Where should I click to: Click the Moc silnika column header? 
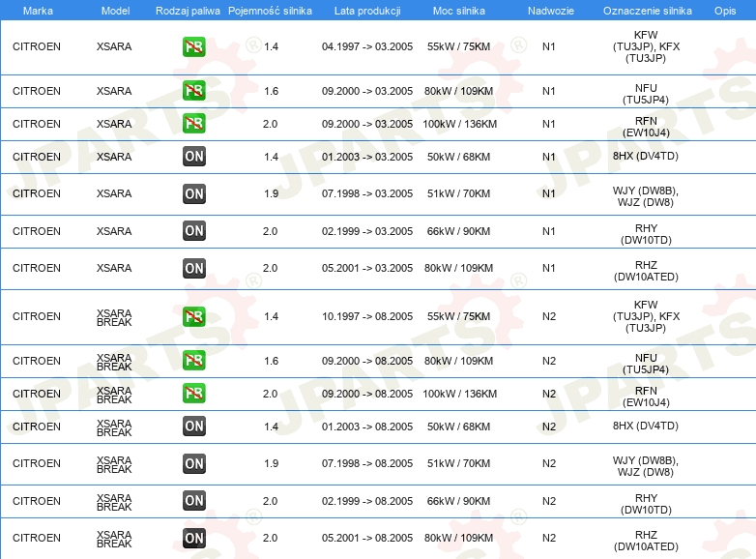point(458,11)
